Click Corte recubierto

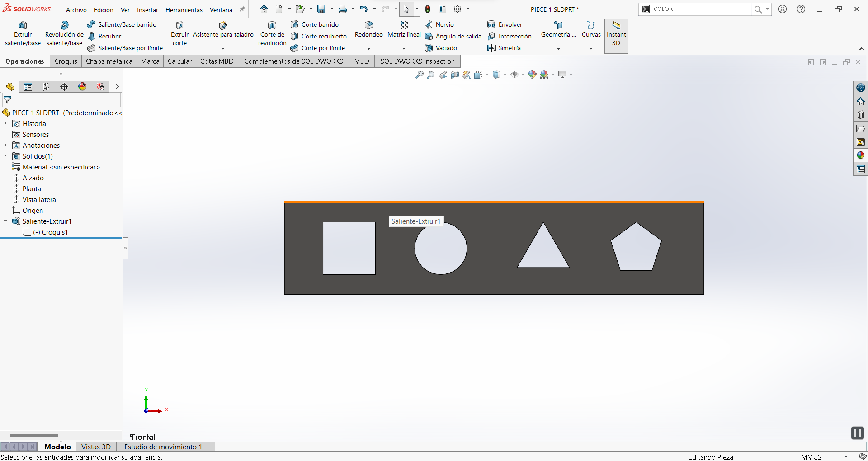pos(319,36)
